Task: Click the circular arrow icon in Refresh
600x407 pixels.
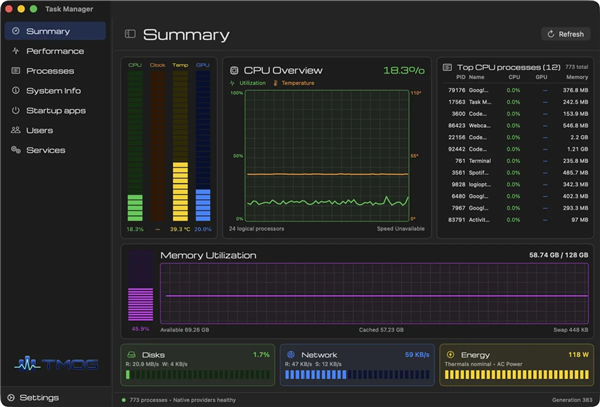Action: (x=551, y=34)
